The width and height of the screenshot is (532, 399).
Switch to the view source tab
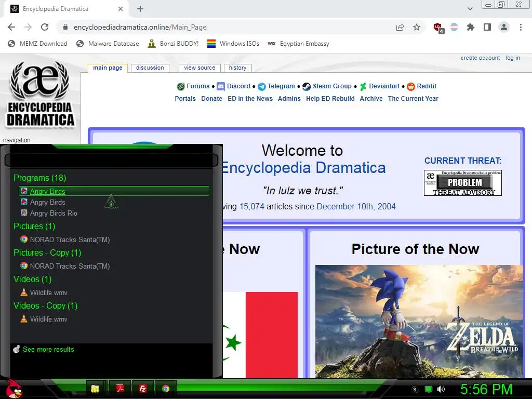[199, 68]
